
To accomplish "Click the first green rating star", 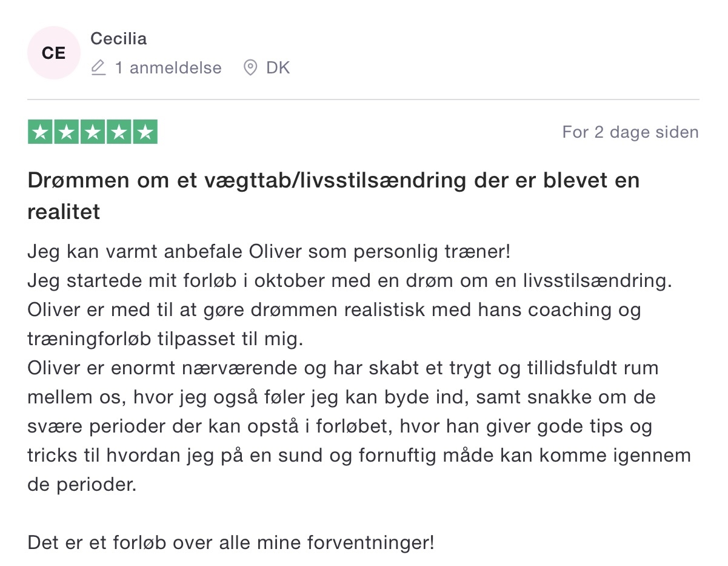I will [41, 132].
